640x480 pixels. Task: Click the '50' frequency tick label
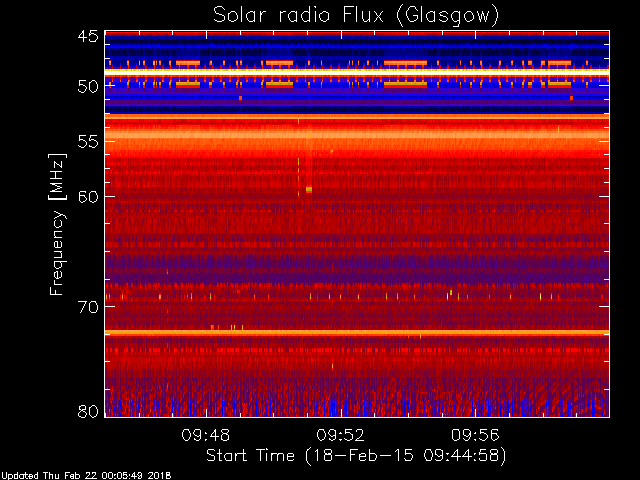(x=88, y=87)
